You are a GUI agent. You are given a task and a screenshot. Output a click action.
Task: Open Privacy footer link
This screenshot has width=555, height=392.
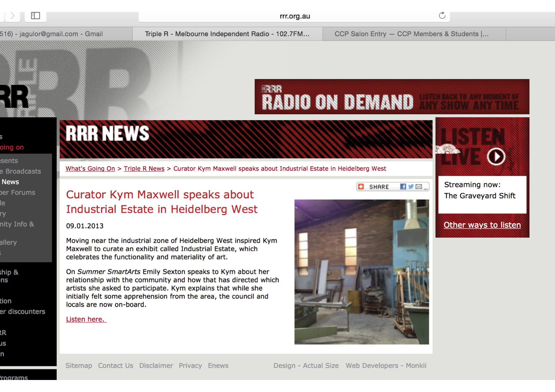[x=190, y=366]
